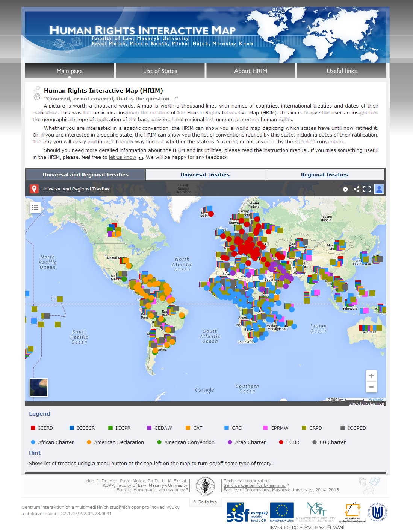Click the olive CRPD legend swatch

(x=304, y=428)
